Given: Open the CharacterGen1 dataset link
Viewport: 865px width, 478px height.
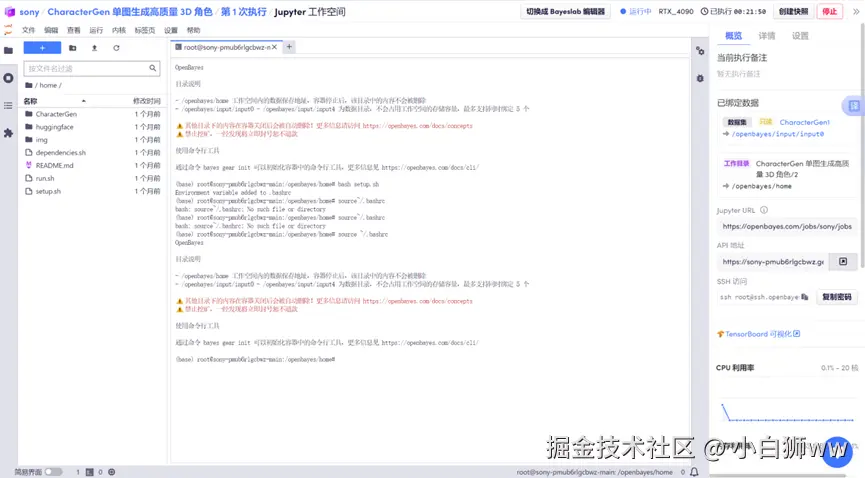Looking at the screenshot, I should tap(804, 123).
